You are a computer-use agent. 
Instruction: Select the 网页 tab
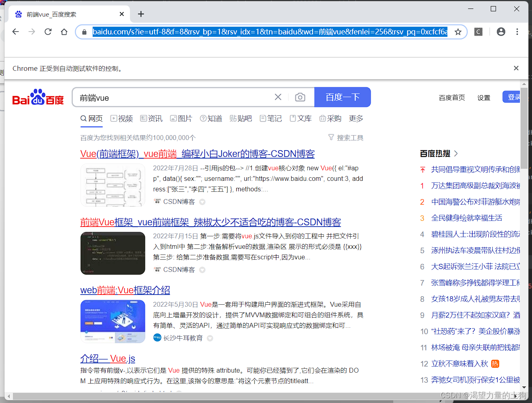point(91,118)
